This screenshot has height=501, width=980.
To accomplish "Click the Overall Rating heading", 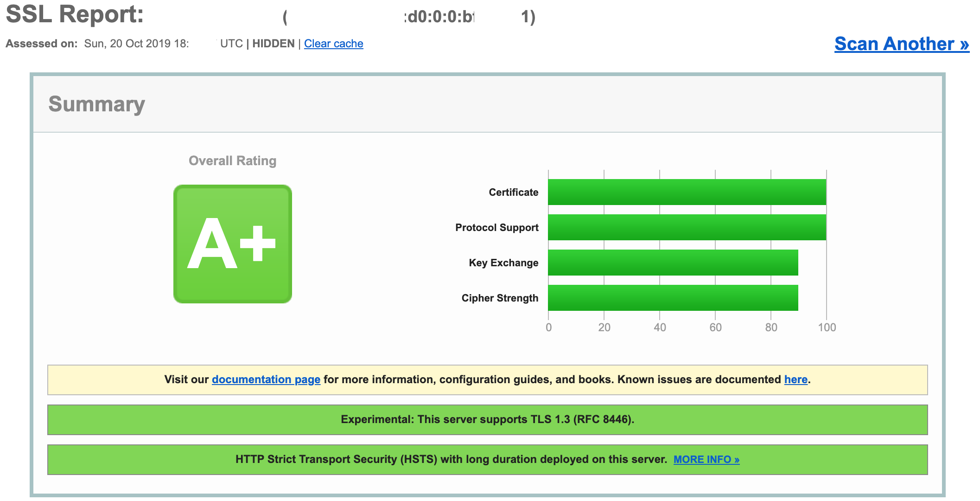I will [x=232, y=161].
